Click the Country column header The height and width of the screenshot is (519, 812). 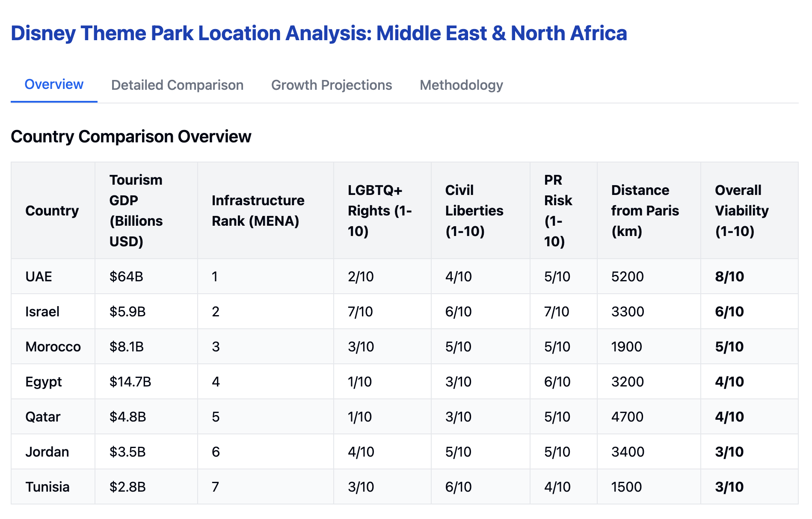(52, 211)
